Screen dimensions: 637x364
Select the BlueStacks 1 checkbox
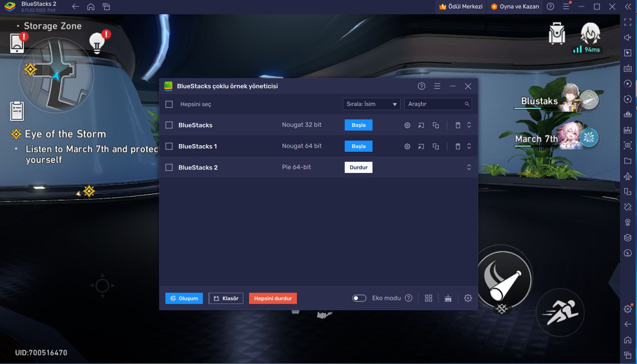(169, 146)
